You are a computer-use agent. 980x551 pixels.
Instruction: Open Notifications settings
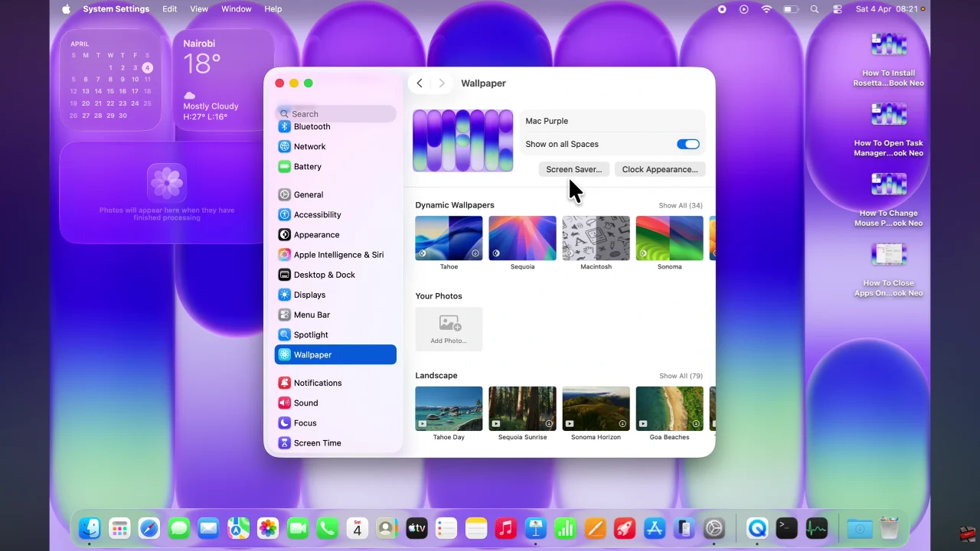point(318,383)
